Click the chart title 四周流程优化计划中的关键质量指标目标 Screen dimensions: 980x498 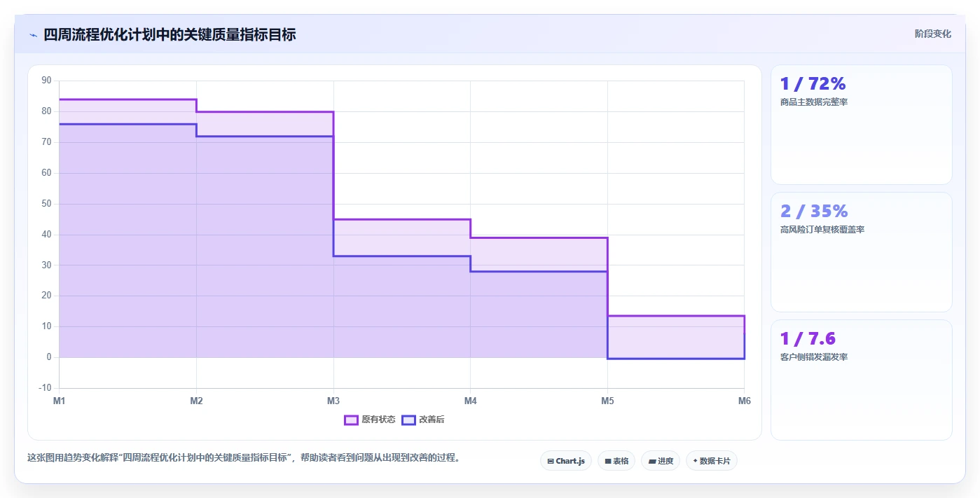[170, 35]
